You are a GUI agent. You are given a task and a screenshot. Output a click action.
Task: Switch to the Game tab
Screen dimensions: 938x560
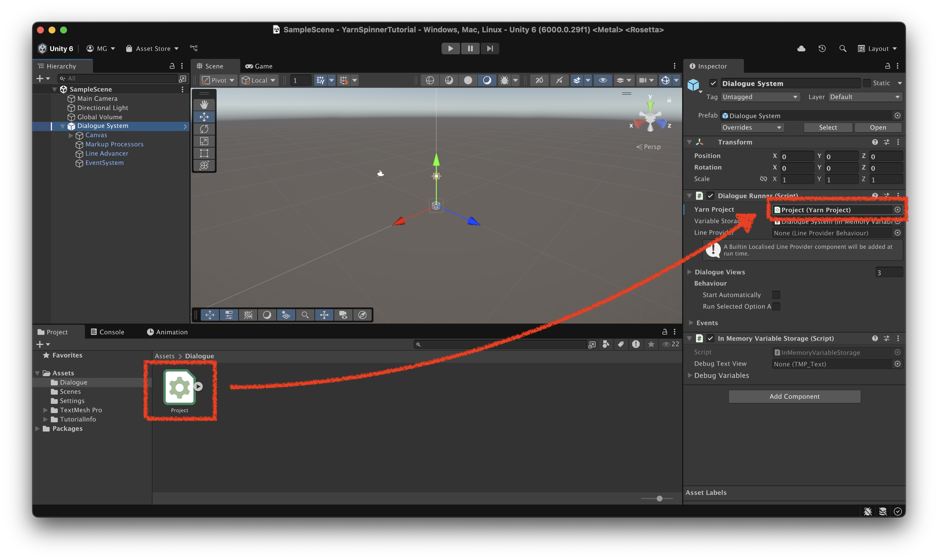pos(259,66)
